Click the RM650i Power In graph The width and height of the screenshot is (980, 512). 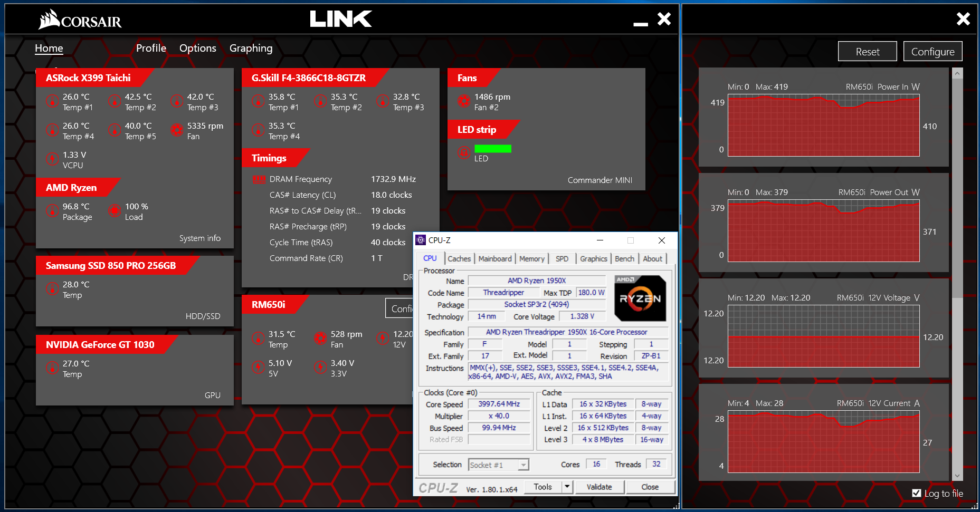(x=824, y=125)
